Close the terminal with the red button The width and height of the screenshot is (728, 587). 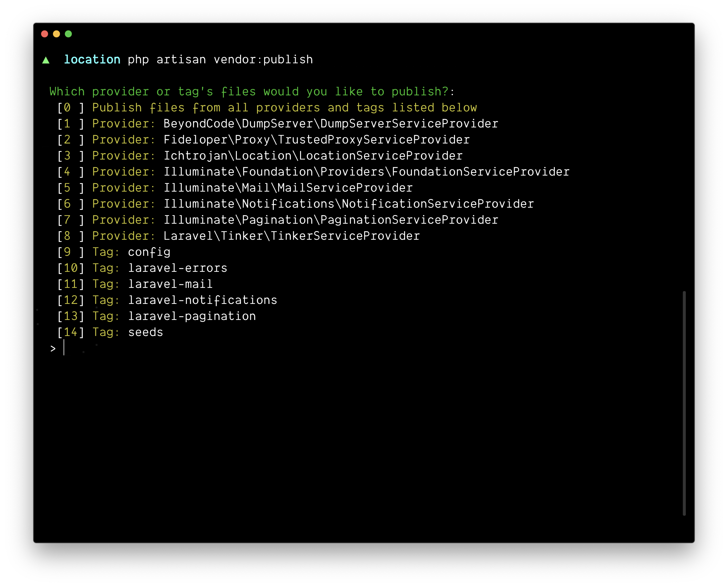(44, 34)
